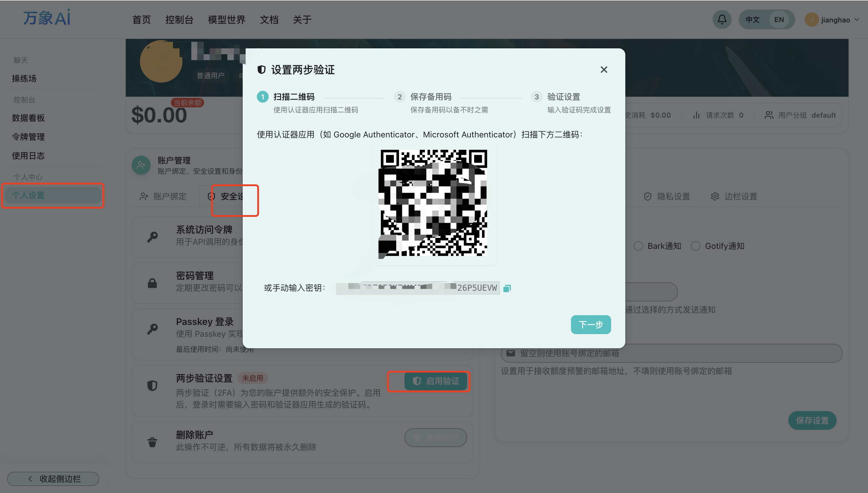Go to 模型世界 in the top menu
Image resolution: width=868 pixels, height=493 pixels.
pyautogui.click(x=226, y=19)
